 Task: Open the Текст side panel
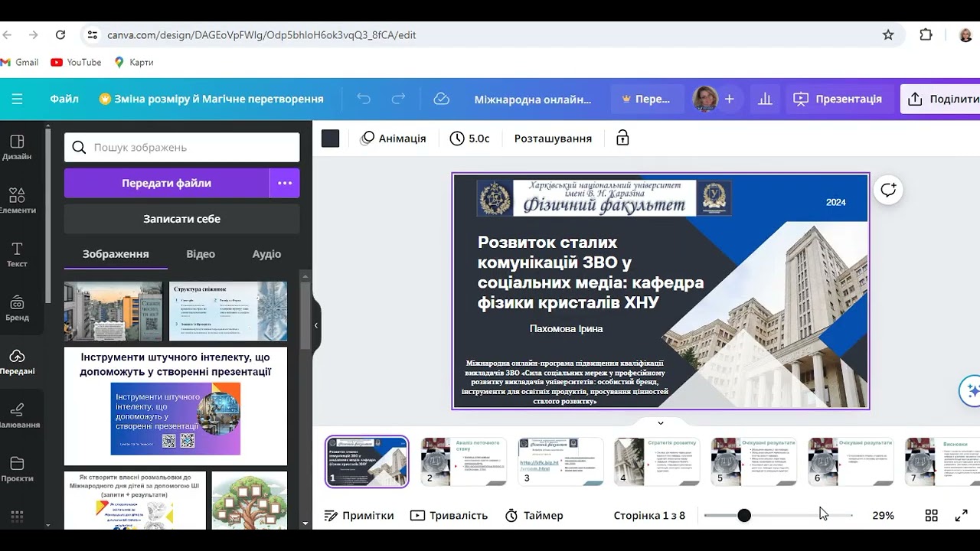click(17, 255)
